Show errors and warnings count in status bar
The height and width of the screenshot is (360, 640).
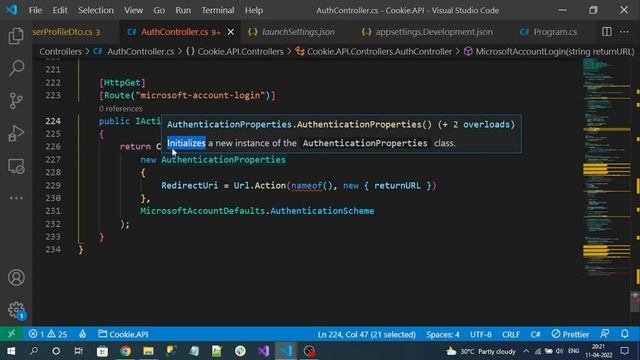click(47, 334)
